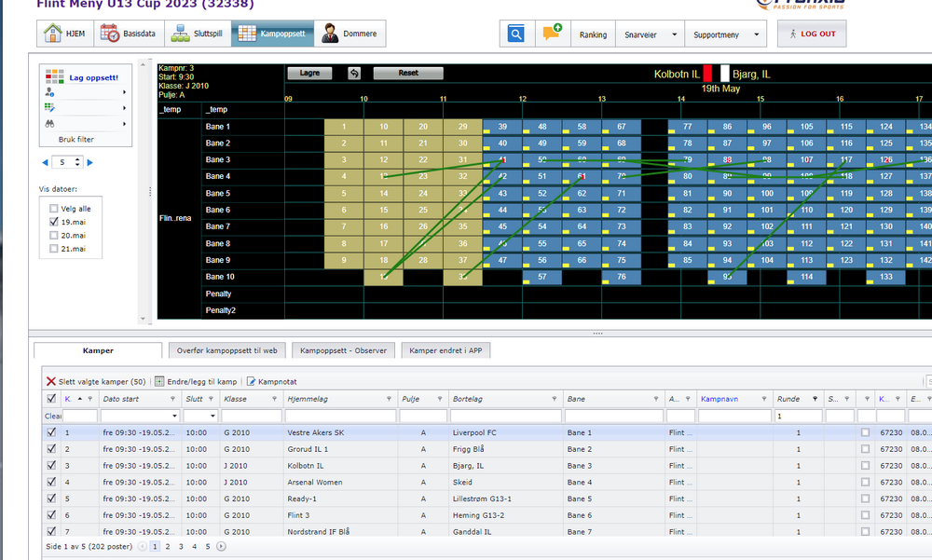Open the chat message add icon
Image resolution: width=932 pixels, height=560 pixels.
552,33
